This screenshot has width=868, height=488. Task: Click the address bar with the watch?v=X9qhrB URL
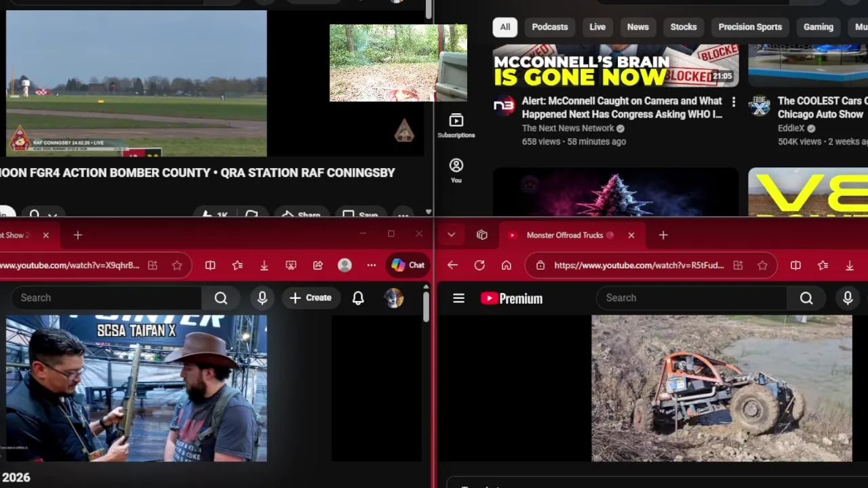69,266
